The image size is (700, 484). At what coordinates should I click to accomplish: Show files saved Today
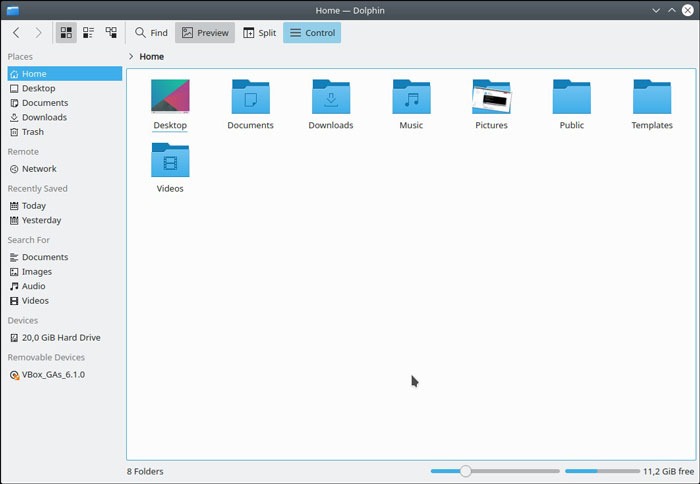[65, 206]
